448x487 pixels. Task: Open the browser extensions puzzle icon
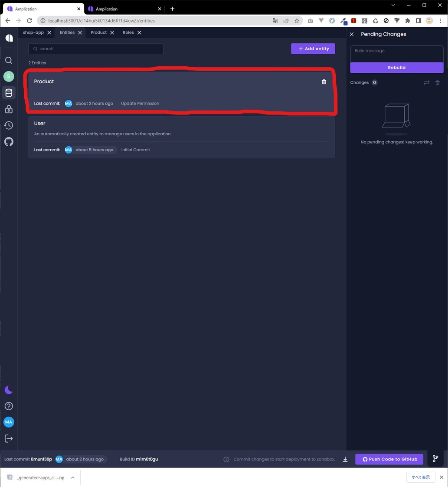[x=408, y=21]
